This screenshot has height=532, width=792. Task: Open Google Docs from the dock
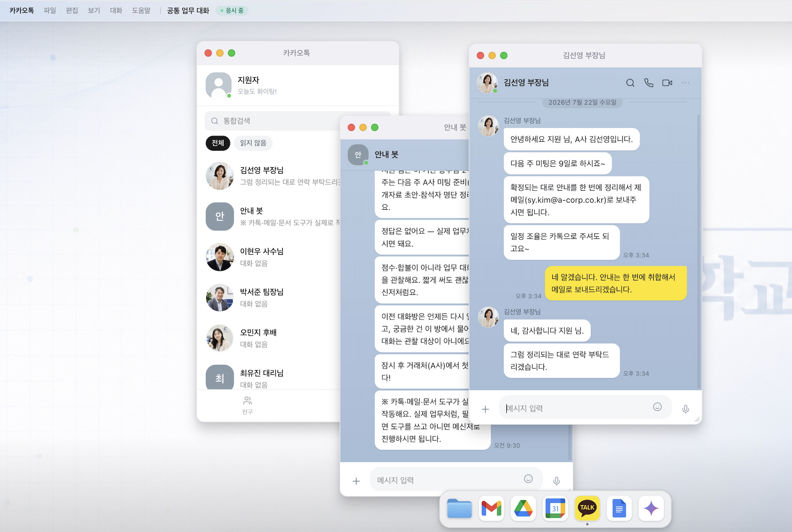click(619, 508)
